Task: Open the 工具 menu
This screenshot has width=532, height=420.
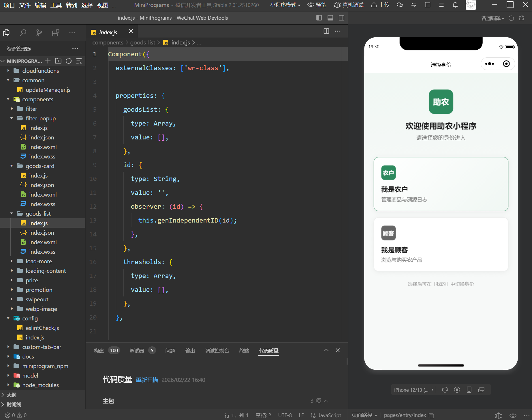Action: [56, 5]
